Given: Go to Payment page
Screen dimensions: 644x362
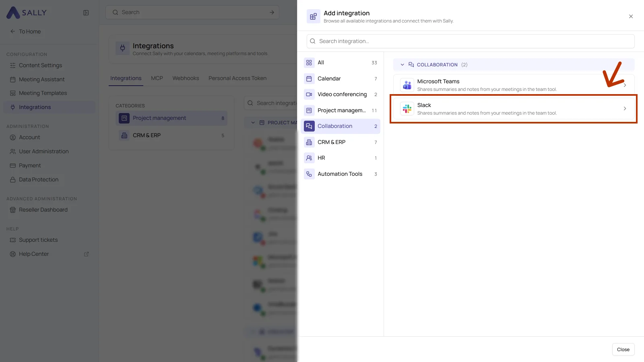Looking at the screenshot, I should [x=50, y=165].
